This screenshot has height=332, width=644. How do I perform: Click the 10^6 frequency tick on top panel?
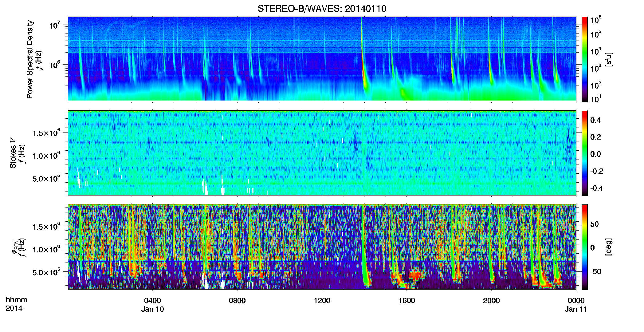point(56,65)
